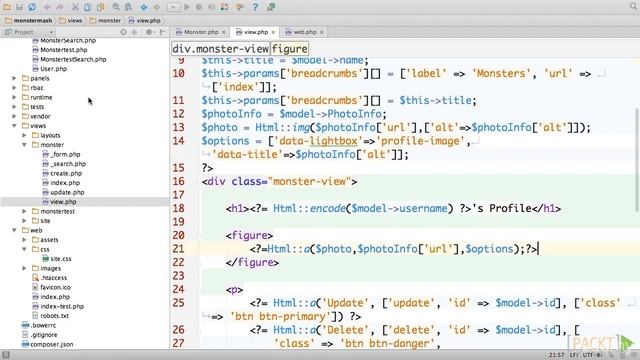The height and width of the screenshot is (360, 640).
Task: Close the web.php tab
Action: pos(322,32)
